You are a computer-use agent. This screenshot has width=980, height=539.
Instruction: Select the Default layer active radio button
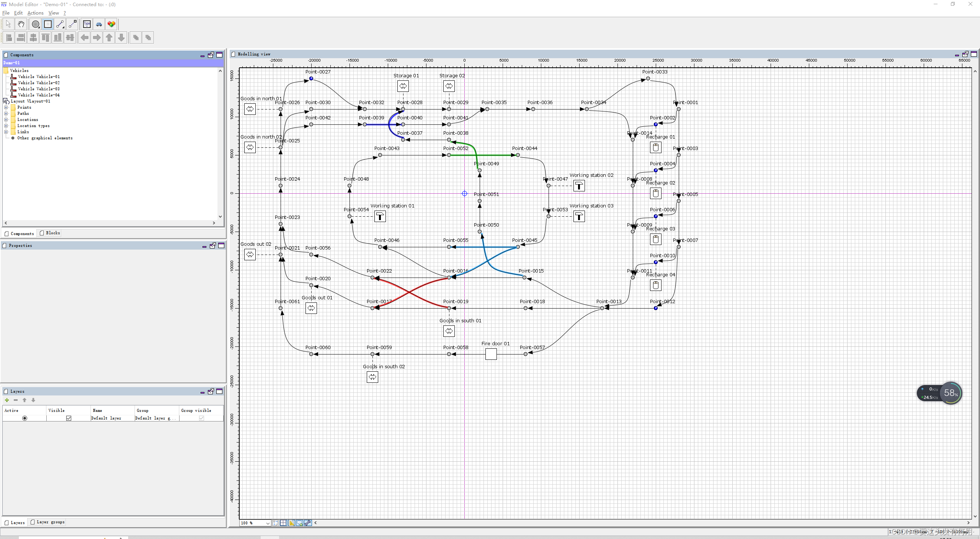click(24, 418)
